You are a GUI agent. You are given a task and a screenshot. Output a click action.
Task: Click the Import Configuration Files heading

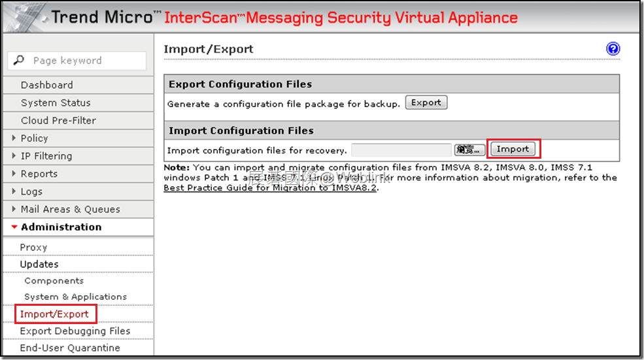point(241,131)
